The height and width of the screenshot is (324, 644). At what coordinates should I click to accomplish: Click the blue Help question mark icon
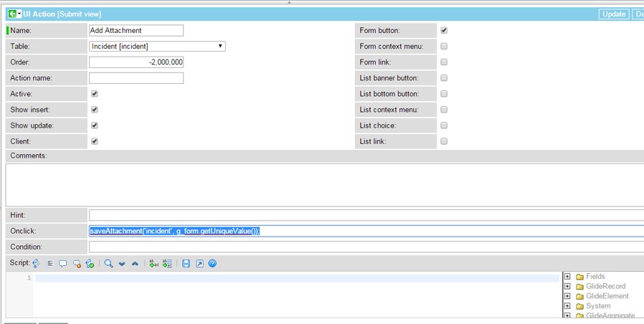click(x=212, y=264)
